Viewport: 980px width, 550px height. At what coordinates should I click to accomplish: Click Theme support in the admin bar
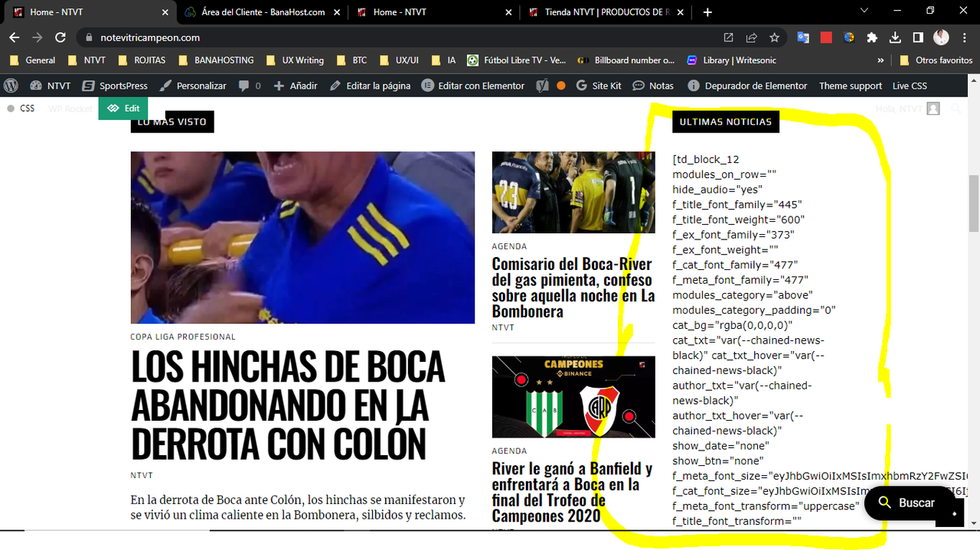point(851,86)
